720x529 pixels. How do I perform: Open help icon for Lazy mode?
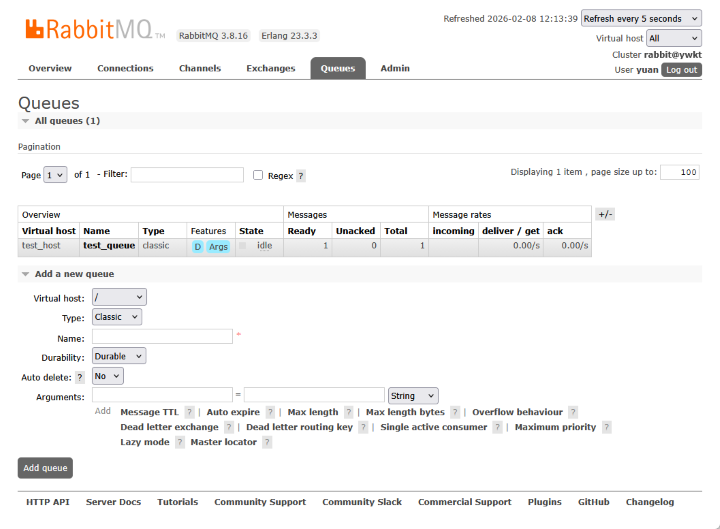180,443
